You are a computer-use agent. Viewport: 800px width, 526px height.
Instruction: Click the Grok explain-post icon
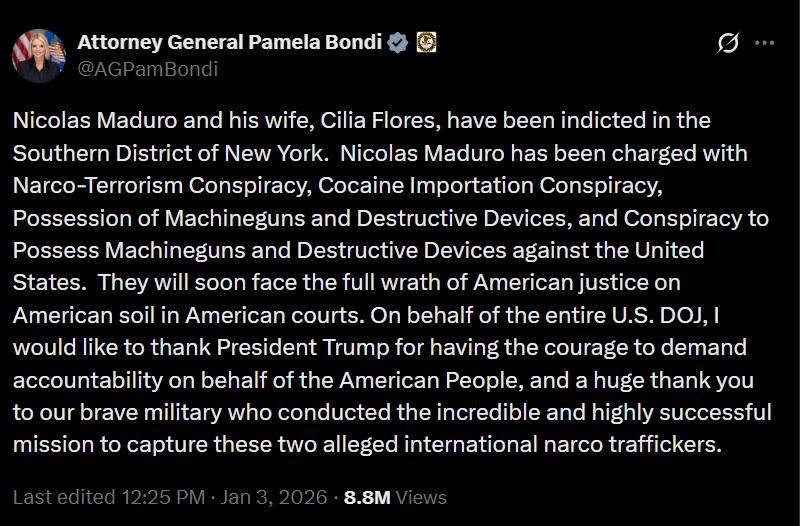coord(729,43)
